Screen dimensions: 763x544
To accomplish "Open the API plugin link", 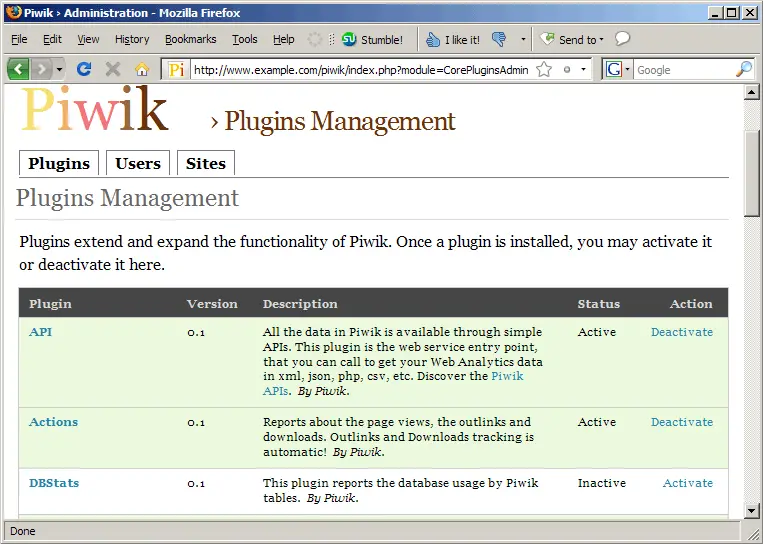I will [x=40, y=332].
